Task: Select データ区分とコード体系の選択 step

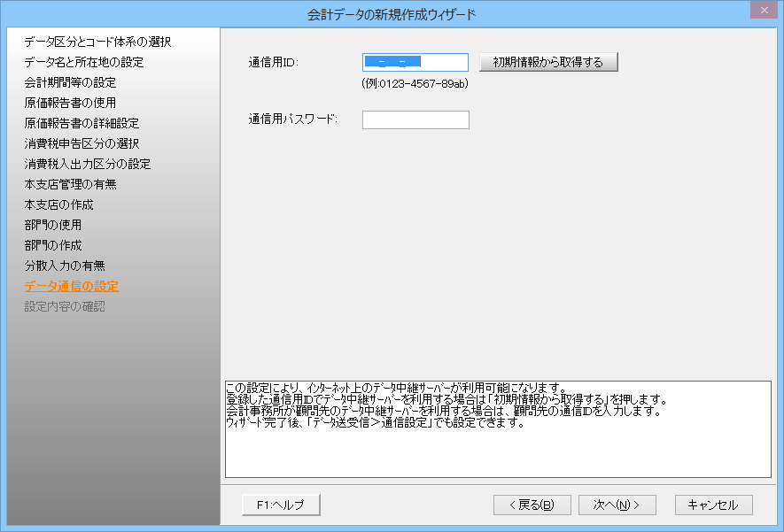Action: click(97, 42)
